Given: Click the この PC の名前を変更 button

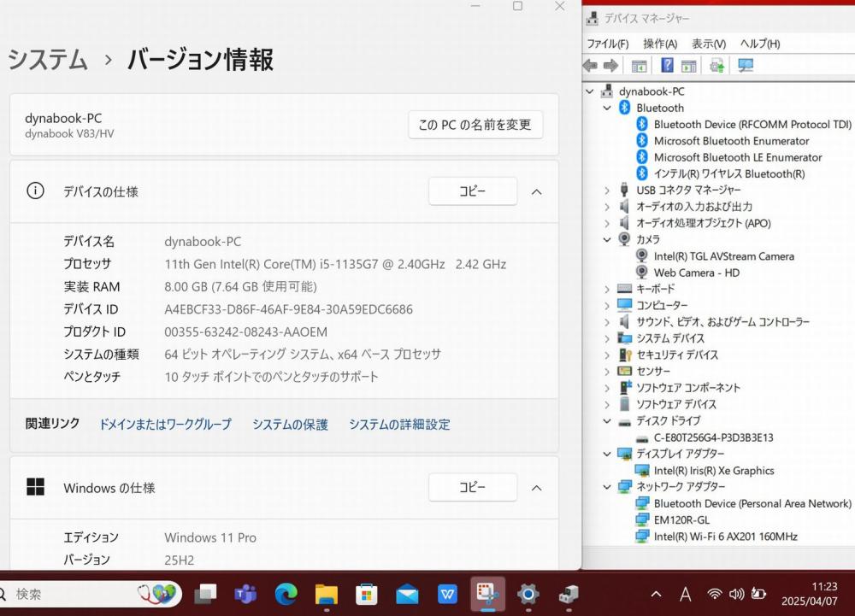Looking at the screenshot, I should (475, 125).
